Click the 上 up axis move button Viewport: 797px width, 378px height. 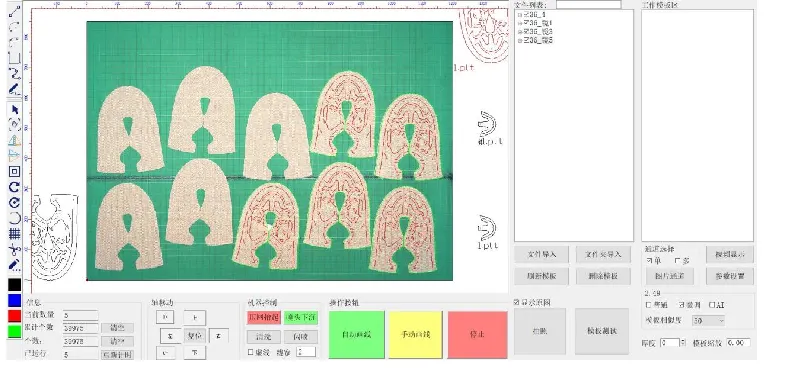[195, 318]
